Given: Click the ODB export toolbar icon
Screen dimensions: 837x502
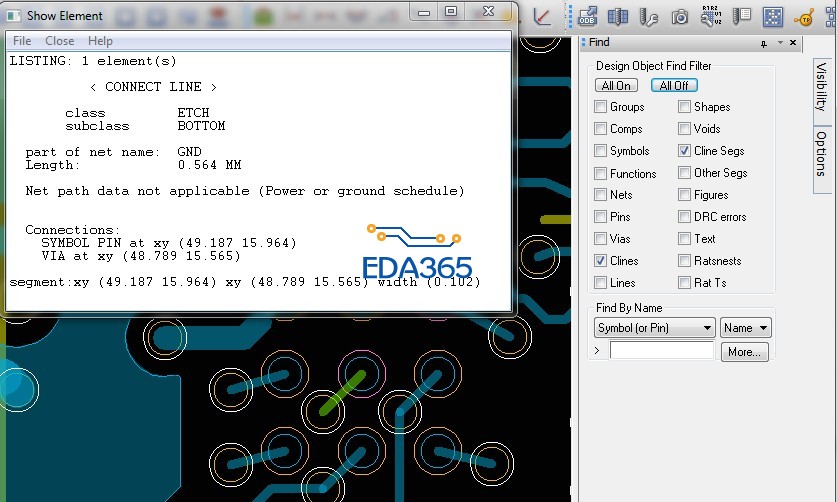Looking at the screenshot, I should click(587, 17).
